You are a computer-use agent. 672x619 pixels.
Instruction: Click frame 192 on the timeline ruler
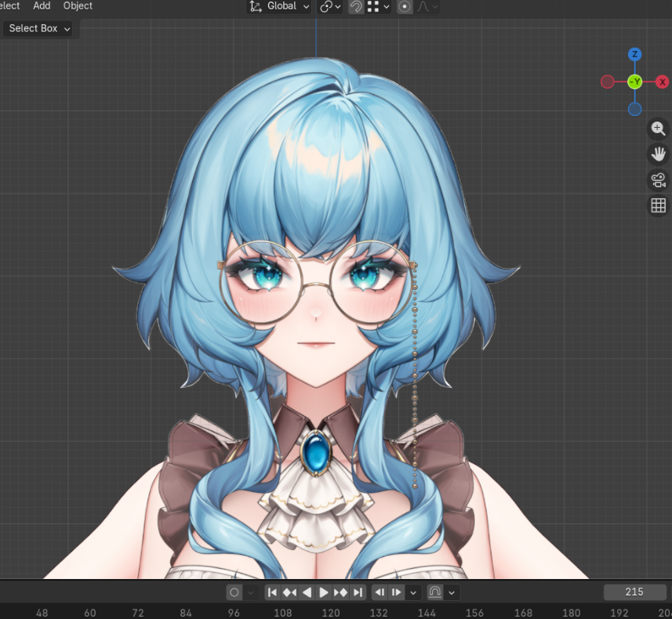pos(619,613)
